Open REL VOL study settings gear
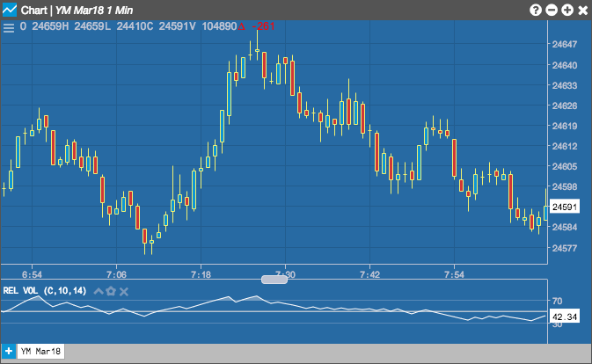 click(111, 291)
